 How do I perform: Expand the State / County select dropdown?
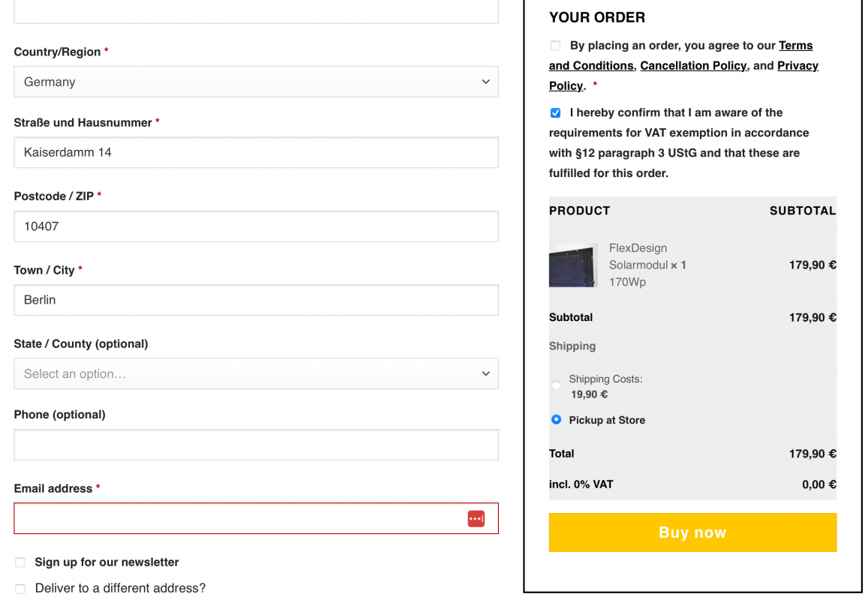coord(256,373)
